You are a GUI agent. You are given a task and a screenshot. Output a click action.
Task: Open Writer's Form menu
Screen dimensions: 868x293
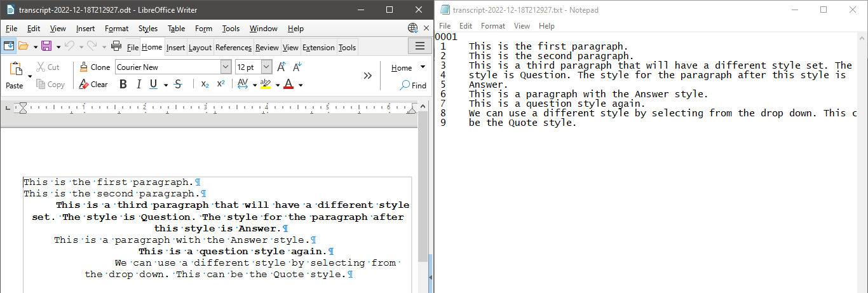click(203, 29)
